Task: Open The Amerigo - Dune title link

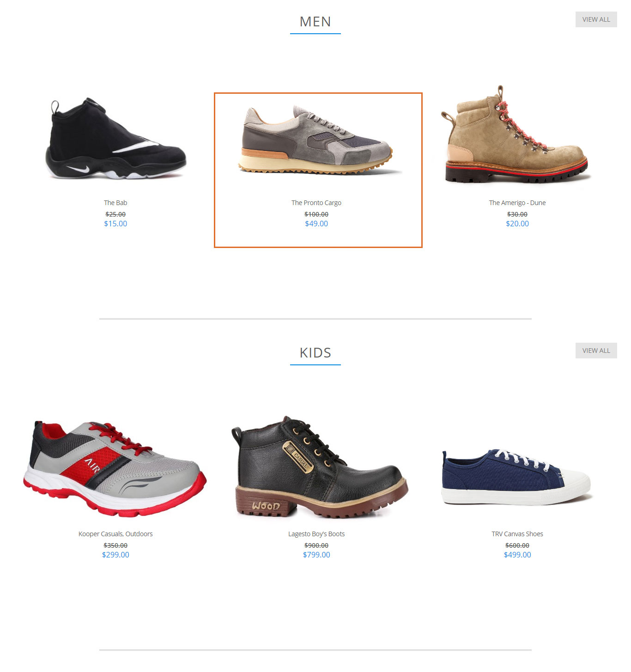Action: point(517,203)
